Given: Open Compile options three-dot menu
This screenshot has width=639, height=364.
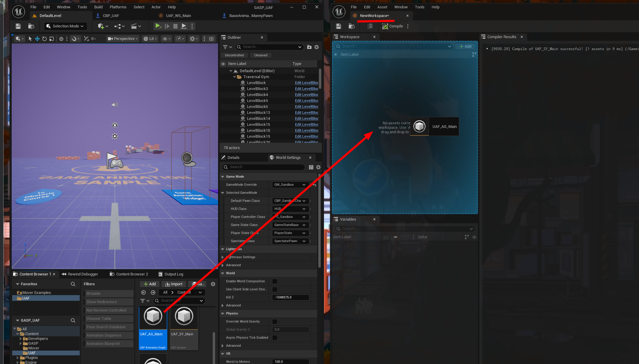Looking at the screenshot, I should point(408,26).
